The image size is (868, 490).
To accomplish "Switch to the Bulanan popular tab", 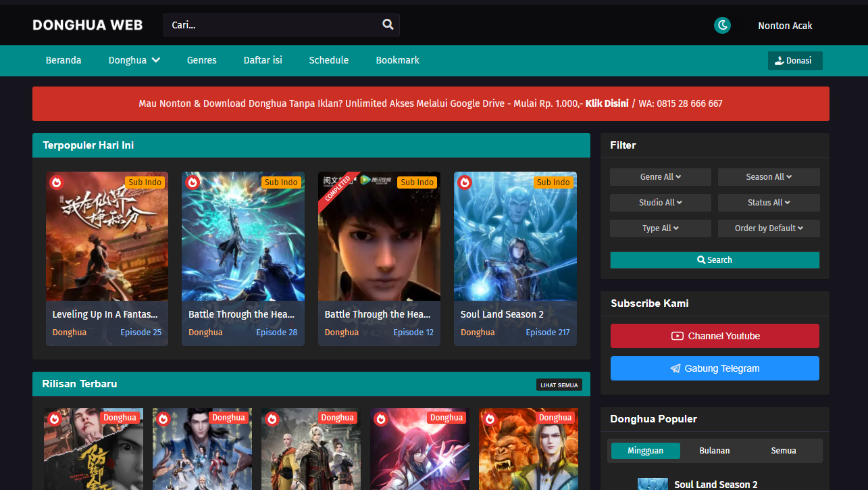I will tap(715, 451).
